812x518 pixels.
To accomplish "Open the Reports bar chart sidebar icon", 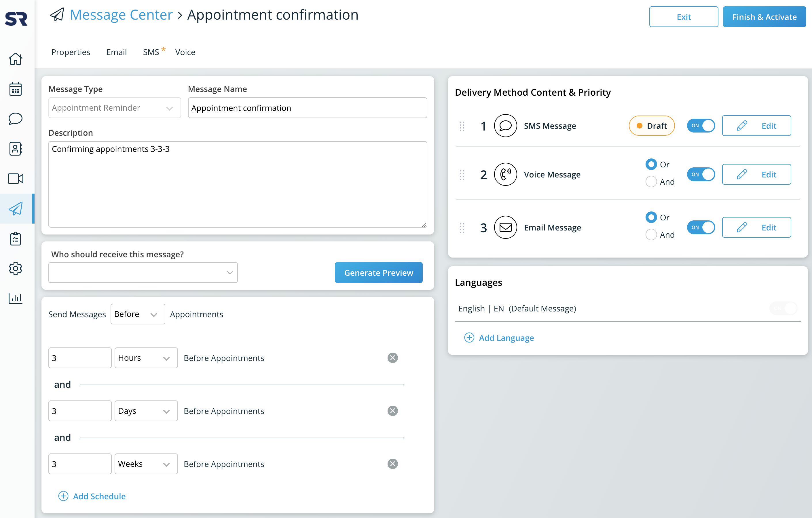I will click(16, 298).
